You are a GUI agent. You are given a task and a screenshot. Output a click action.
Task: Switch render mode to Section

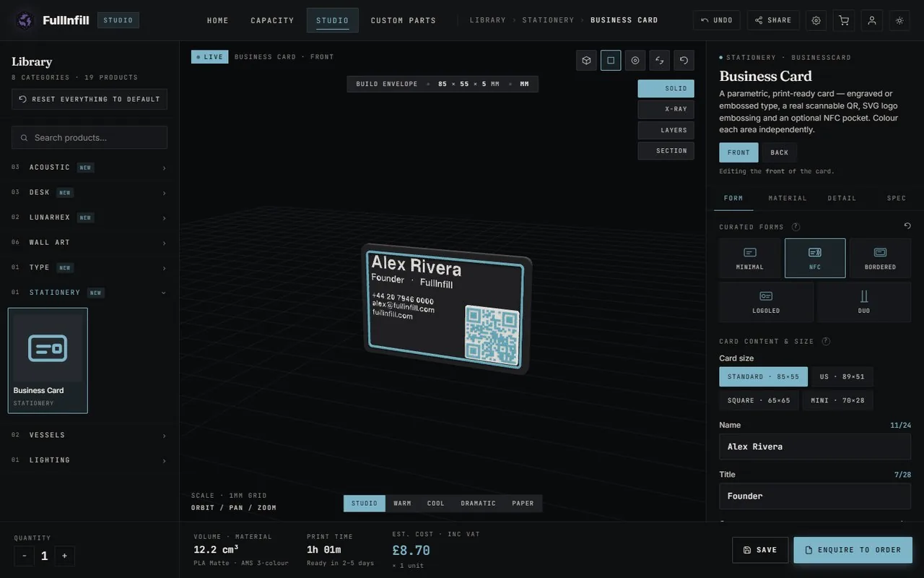pyautogui.click(x=666, y=151)
